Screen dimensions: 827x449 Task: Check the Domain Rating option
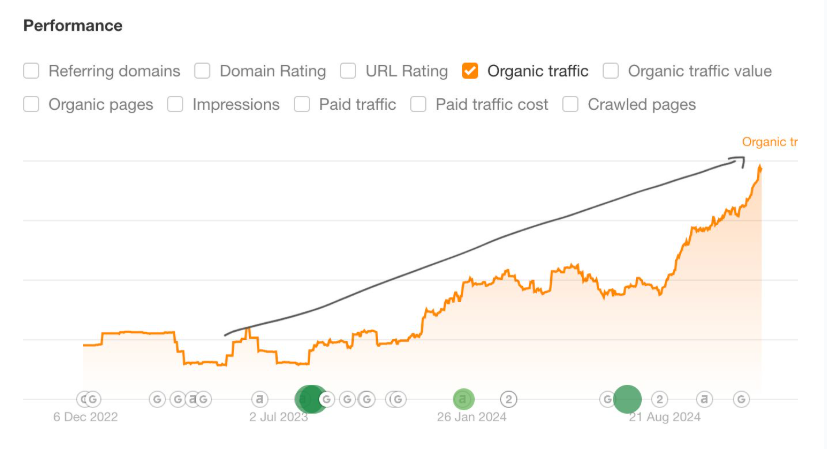(x=202, y=71)
